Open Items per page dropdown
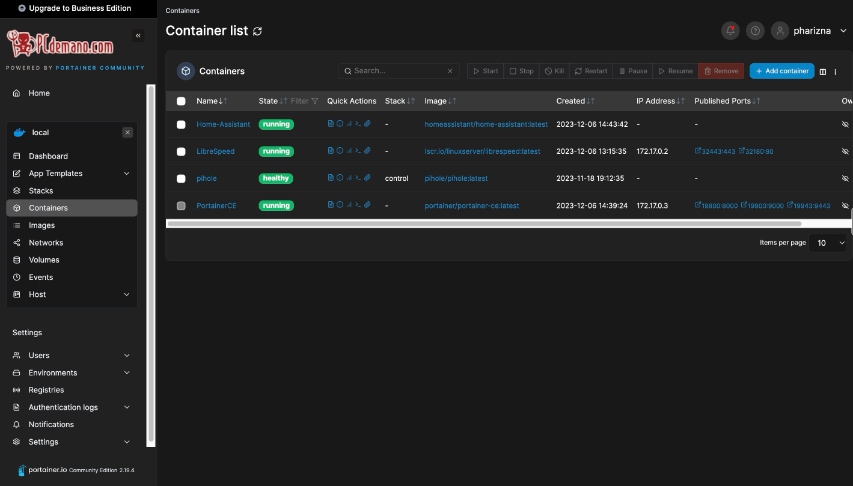The image size is (853, 486). (x=828, y=243)
